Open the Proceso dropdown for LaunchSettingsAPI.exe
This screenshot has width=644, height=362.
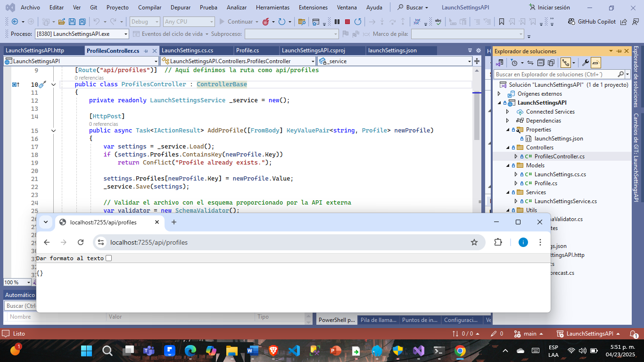pos(126,34)
